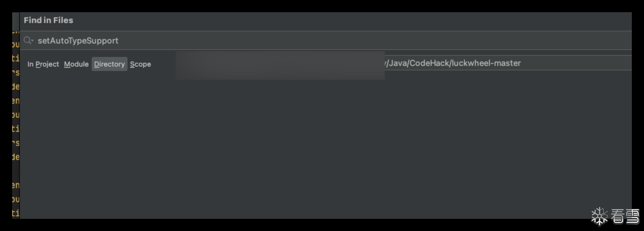Screen dimensions: 644x231
Task: Click the luckwheel-master directory path field
Action: [x=481, y=63]
